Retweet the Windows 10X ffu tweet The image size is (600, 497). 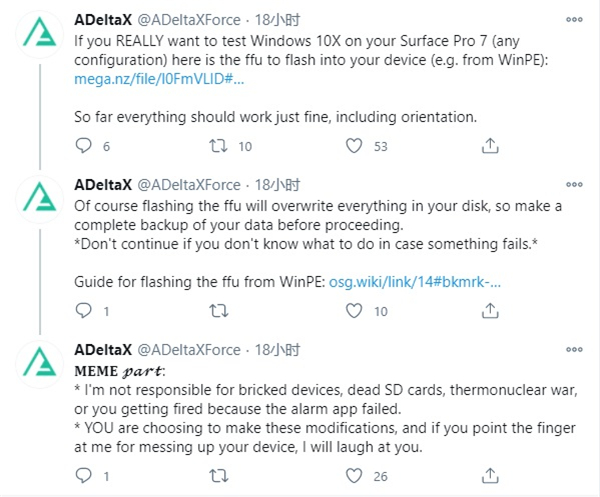[216, 146]
